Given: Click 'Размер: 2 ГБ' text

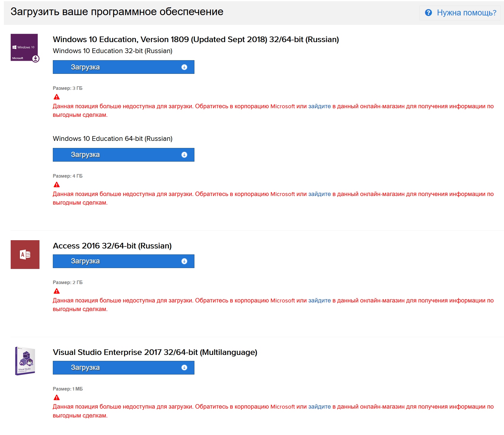Looking at the screenshot, I should tap(68, 283).
